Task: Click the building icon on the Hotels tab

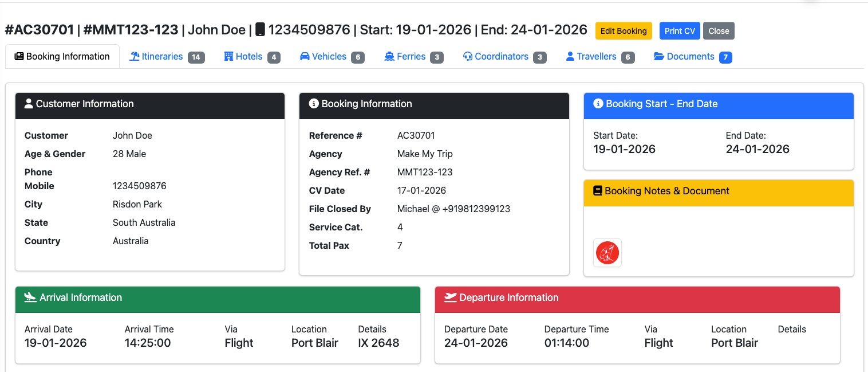Action: [x=228, y=56]
